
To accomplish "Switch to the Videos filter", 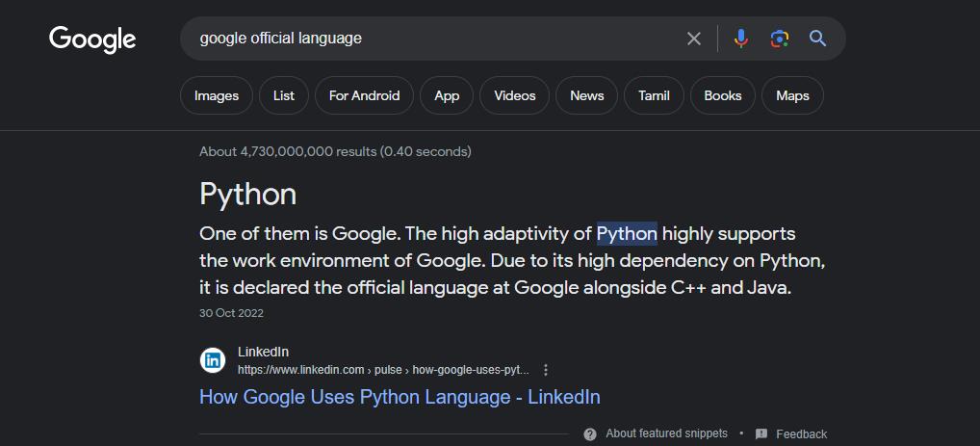I will (x=514, y=95).
